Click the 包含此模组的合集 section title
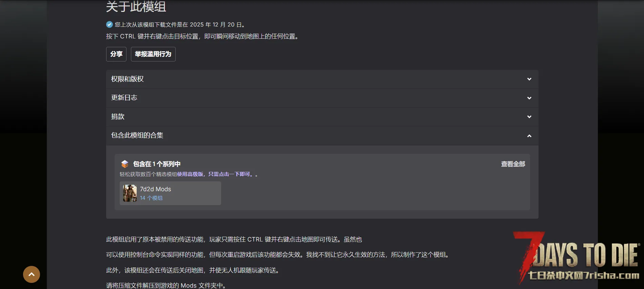 [x=137, y=136]
